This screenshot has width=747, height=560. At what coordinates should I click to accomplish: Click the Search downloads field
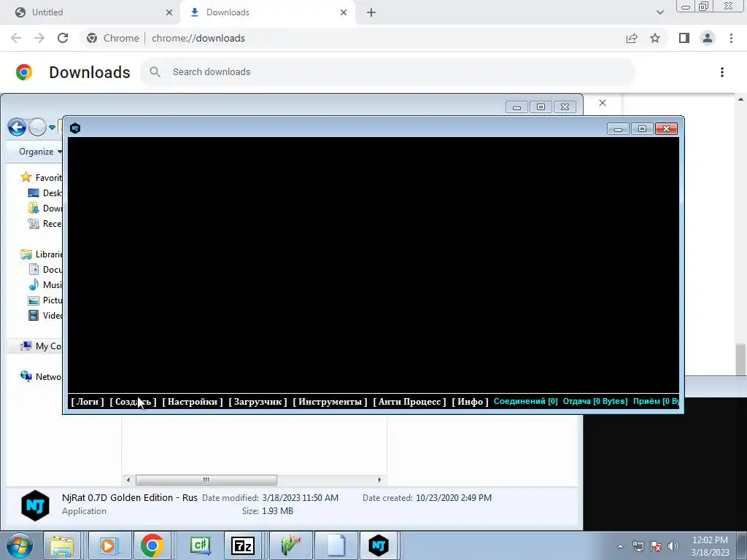387,72
